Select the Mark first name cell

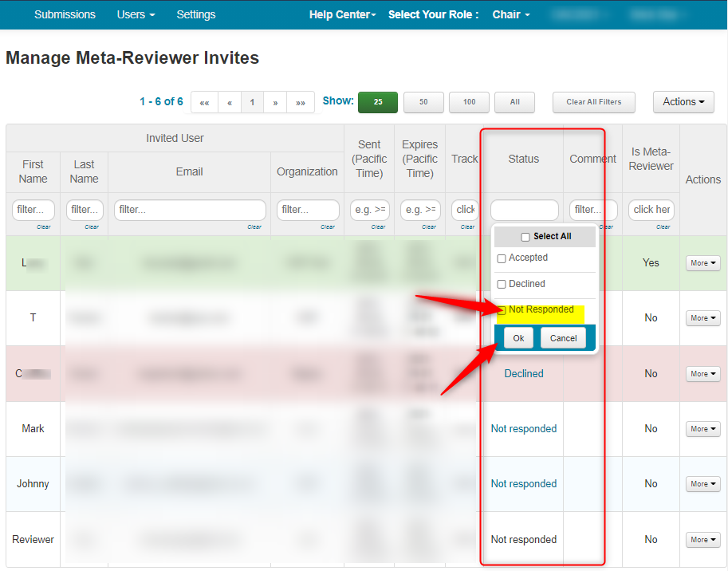(33, 428)
